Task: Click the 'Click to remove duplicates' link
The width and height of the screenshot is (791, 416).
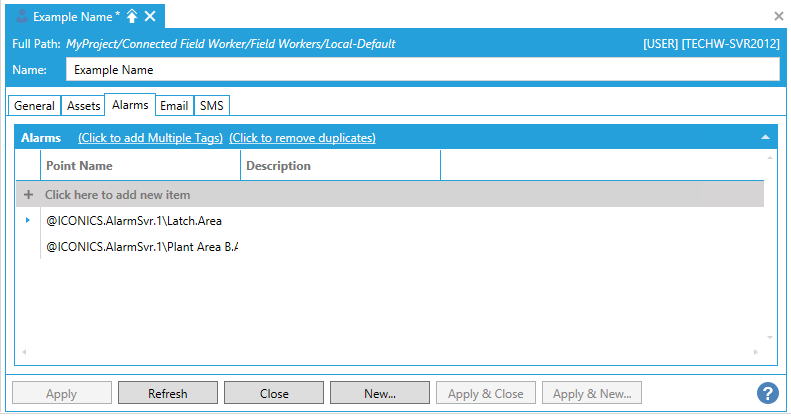Action: (x=302, y=138)
